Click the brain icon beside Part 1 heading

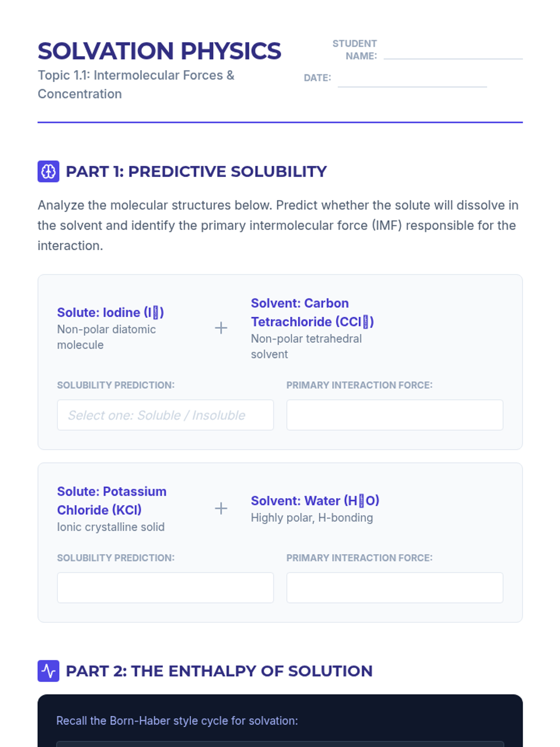[48, 171]
